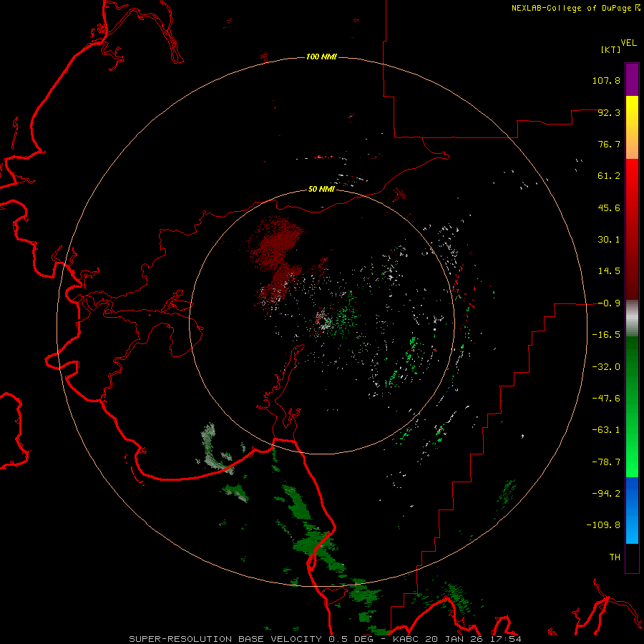The width and height of the screenshot is (644, 644).
Task: Click the -47.6 velocity scale value
Action: click(x=606, y=399)
